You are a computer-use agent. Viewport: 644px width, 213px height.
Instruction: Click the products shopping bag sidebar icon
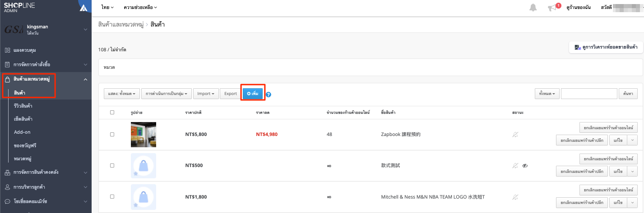[x=7, y=79]
